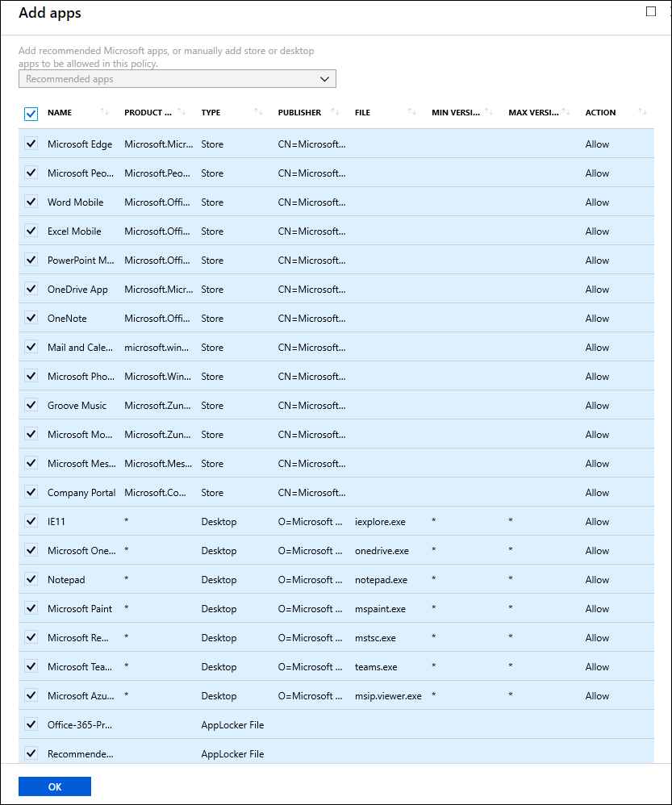Uncheck the Word Mobile app checkbox
Image resolution: width=672 pixels, height=805 pixels.
tap(31, 202)
